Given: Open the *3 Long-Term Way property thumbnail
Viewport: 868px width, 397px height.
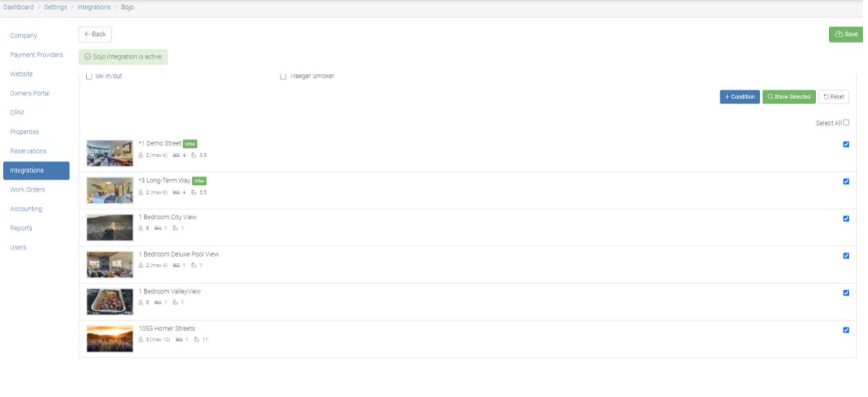Looking at the screenshot, I should (x=110, y=190).
